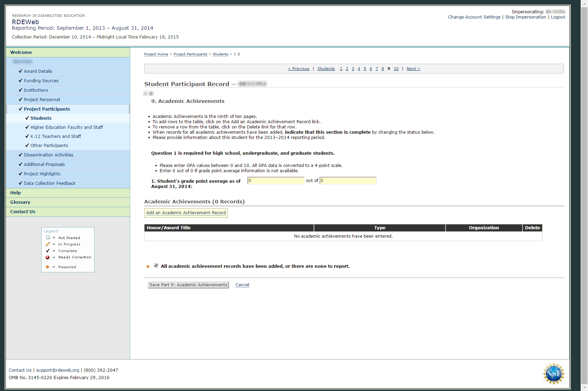Click the RDEWeb site title

pos(26,22)
